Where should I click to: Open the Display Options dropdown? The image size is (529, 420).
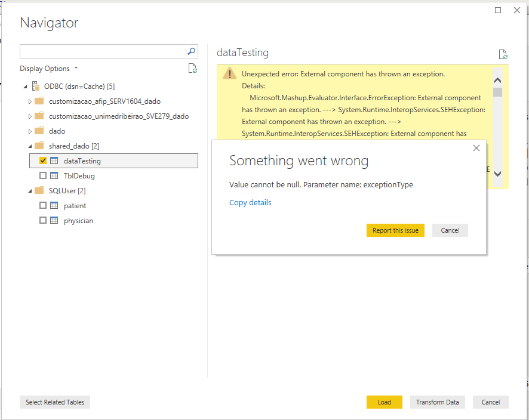pos(49,69)
